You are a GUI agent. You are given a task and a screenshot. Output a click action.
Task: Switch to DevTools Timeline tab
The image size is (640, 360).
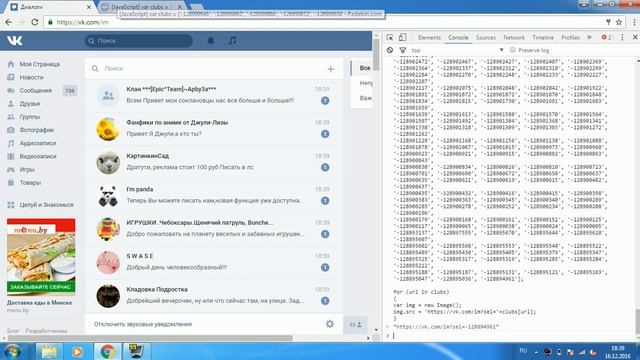coord(543,38)
